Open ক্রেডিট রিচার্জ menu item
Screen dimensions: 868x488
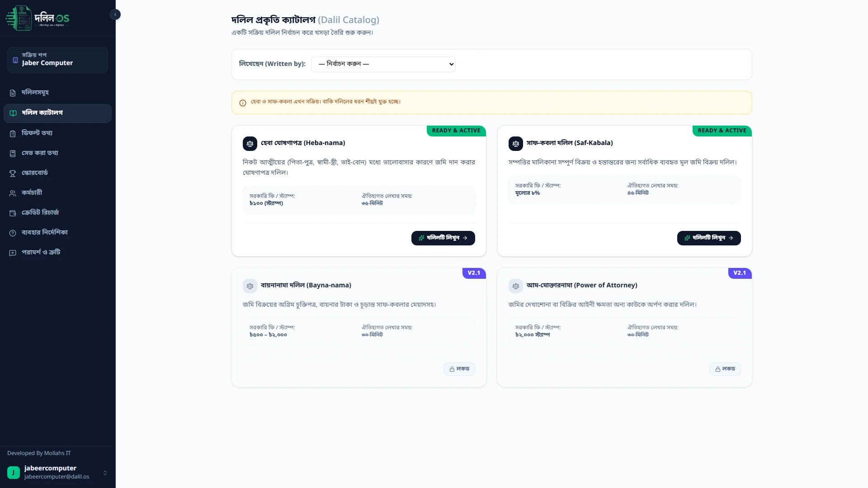[57, 213]
